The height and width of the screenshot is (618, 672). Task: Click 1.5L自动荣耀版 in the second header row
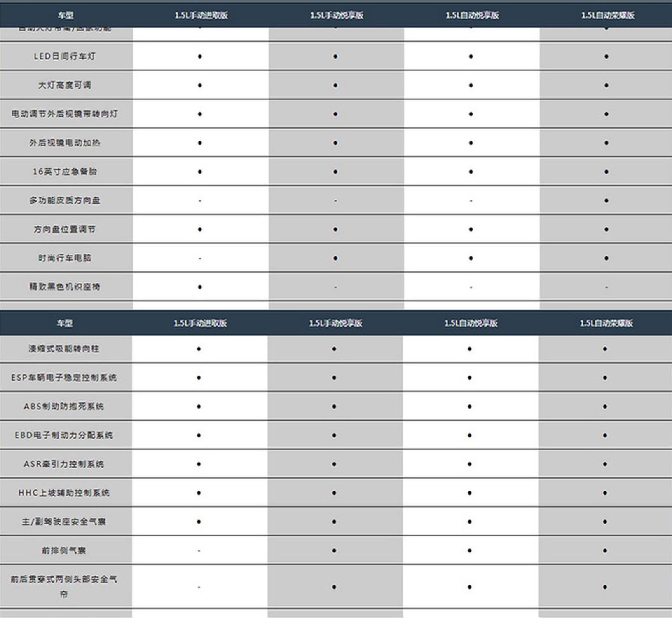click(x=606, y=323)
